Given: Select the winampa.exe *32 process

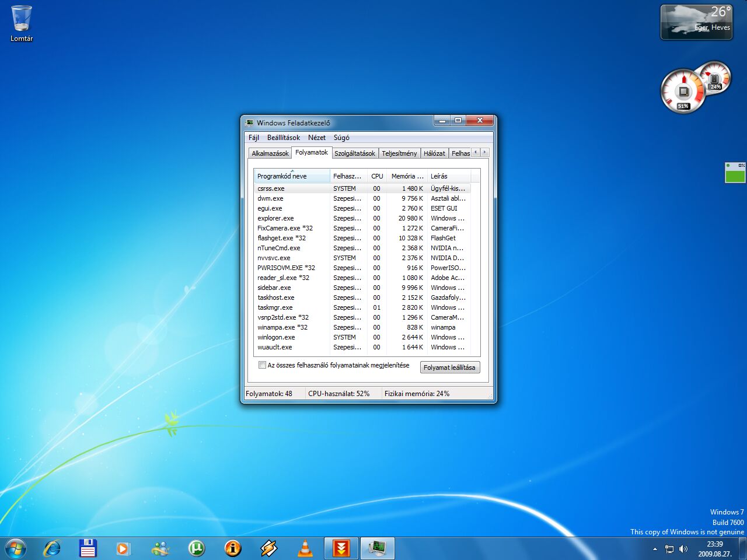Looking at the screenshot, I should point(362,327).
